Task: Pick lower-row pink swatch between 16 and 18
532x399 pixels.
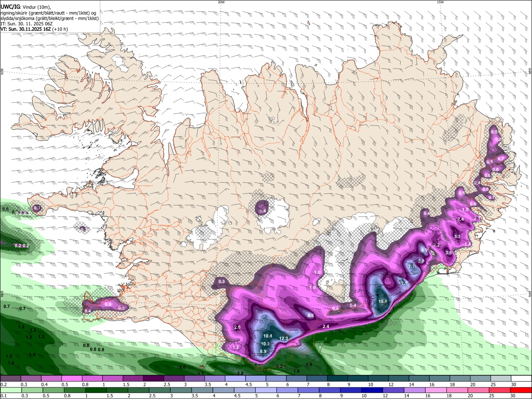Action: click(436, 390)
